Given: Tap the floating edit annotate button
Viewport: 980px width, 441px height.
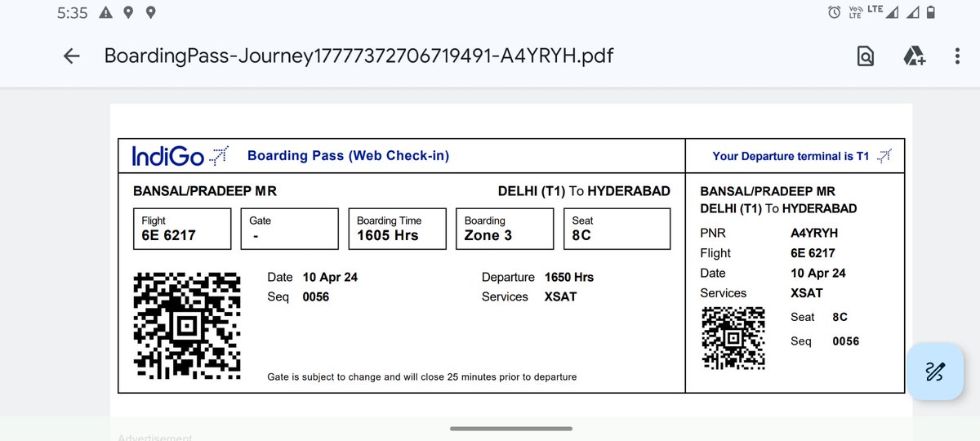Looking at the screenshot, I should click(x=936, y=372).
